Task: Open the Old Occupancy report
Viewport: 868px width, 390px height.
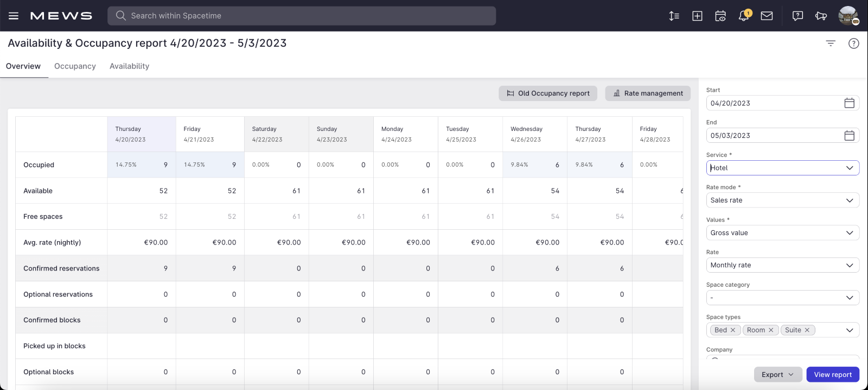Action: 548,93
